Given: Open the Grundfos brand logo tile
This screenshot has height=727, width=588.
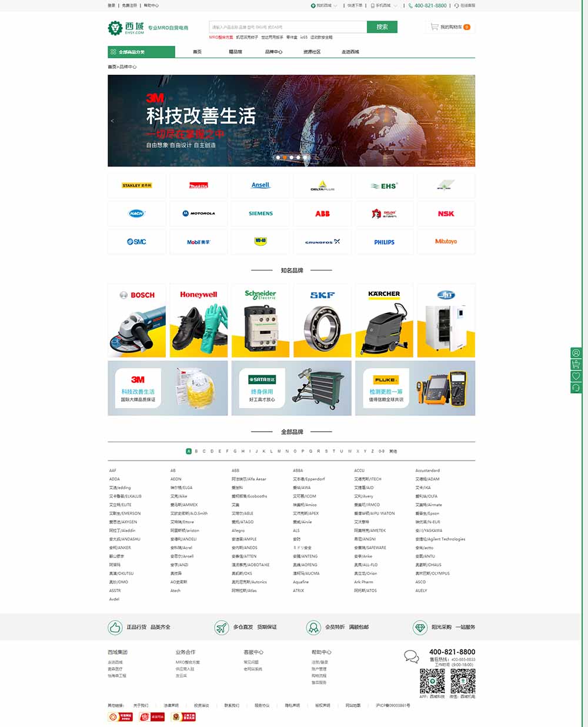Looking at the screenshot, I should (322, 242).
